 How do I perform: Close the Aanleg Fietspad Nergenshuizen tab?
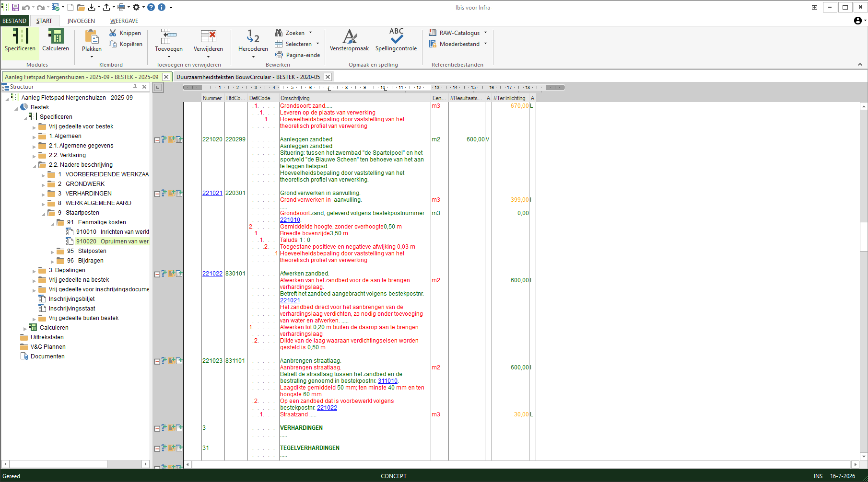pos(166,77)
